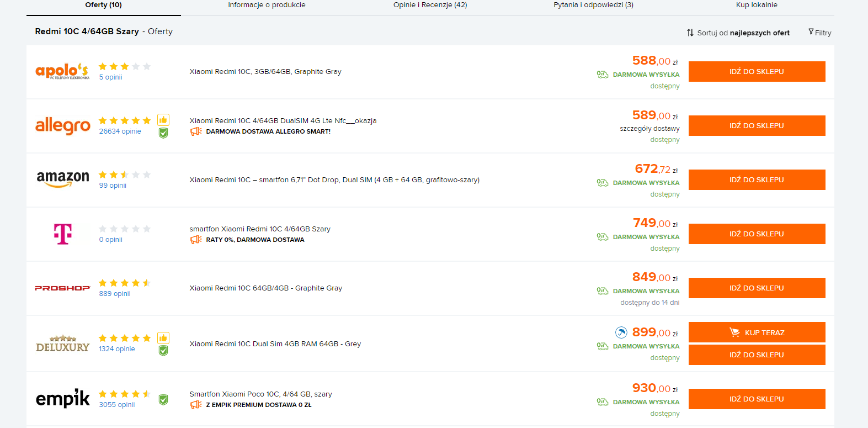Click free shipping truck icon in Proshop row

pos(603,291)
